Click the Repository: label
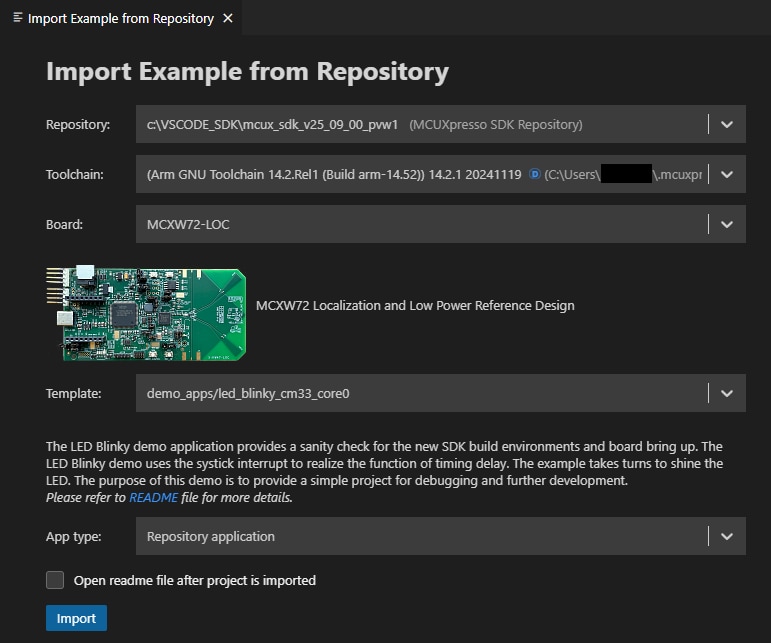Viewport: 771px width, 643px height. point(78,125)
